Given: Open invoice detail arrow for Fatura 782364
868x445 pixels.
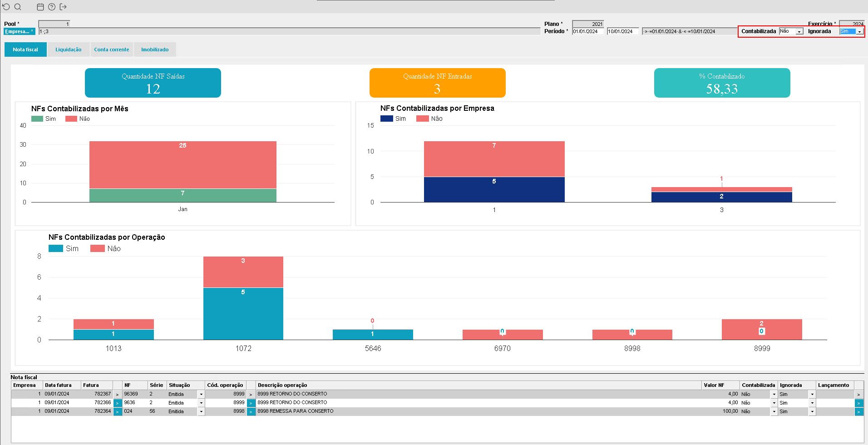Looking at the screenshot, I should click(x=118, y=411).
